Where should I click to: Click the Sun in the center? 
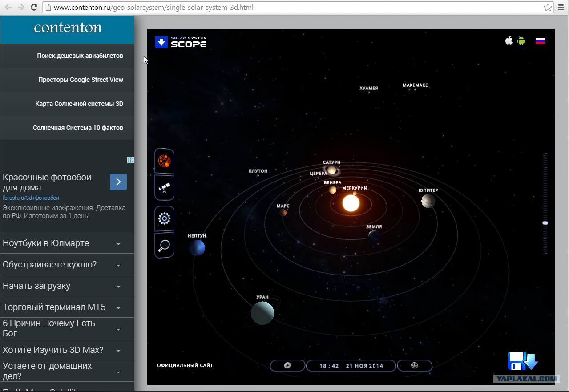[351, 203]
